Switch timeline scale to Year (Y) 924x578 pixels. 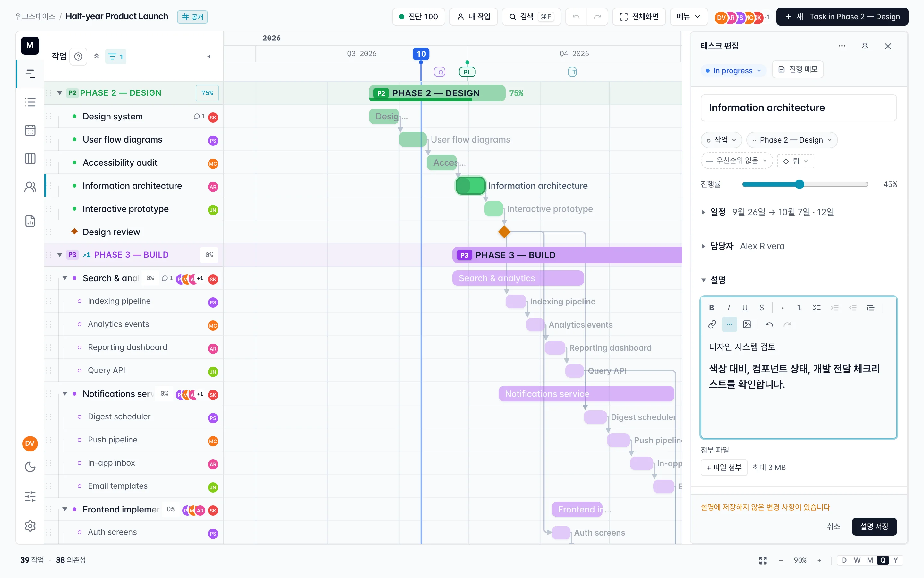click(x=895, y=560)
